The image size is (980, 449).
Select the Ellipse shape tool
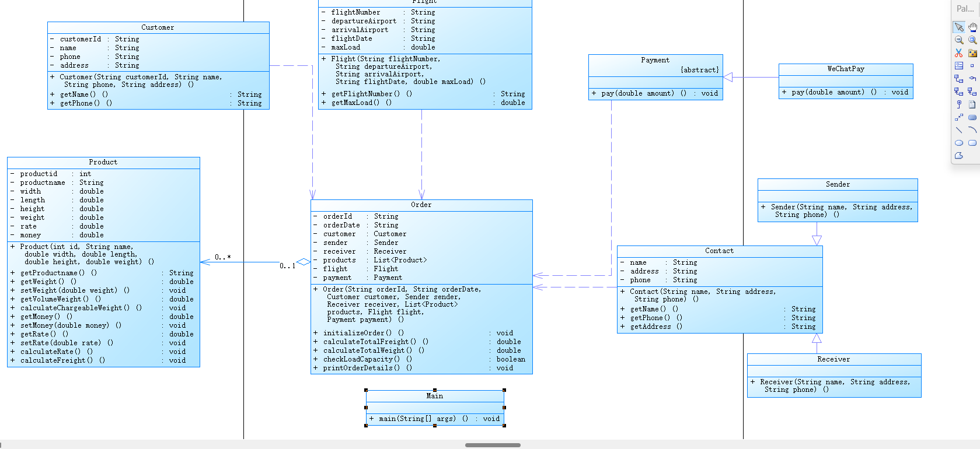959,143
